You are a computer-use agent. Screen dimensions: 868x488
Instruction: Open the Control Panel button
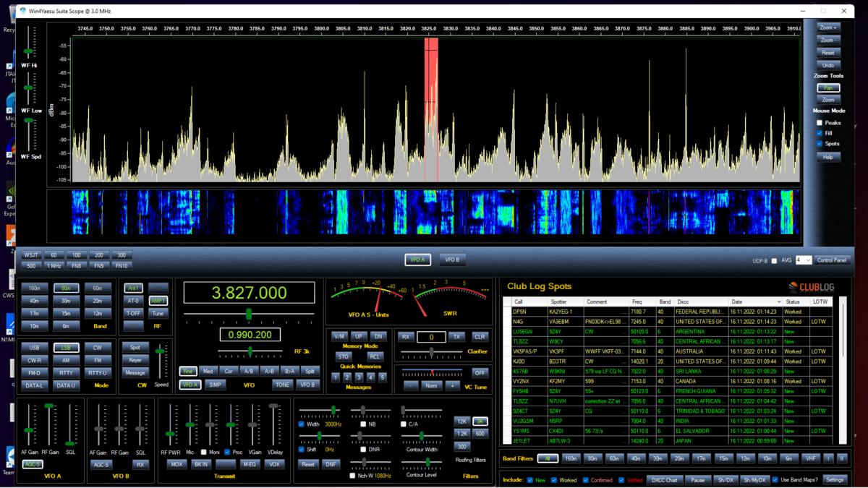(x=833, y=260)
